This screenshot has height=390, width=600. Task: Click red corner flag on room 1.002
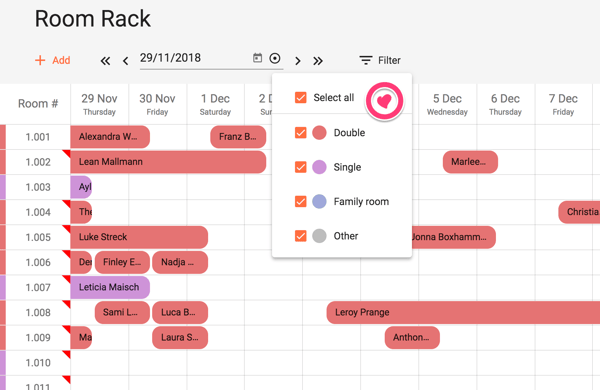click(67, 153)
